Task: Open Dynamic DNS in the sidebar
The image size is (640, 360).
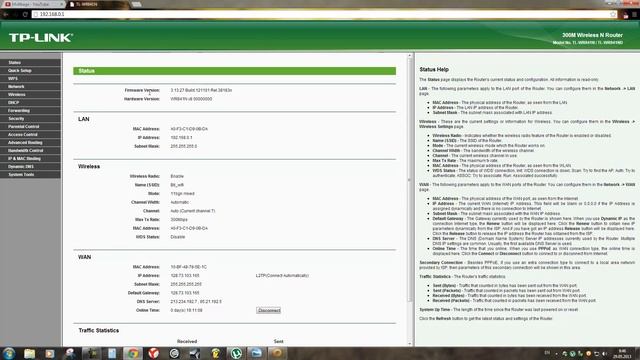Action: (31, 167)
